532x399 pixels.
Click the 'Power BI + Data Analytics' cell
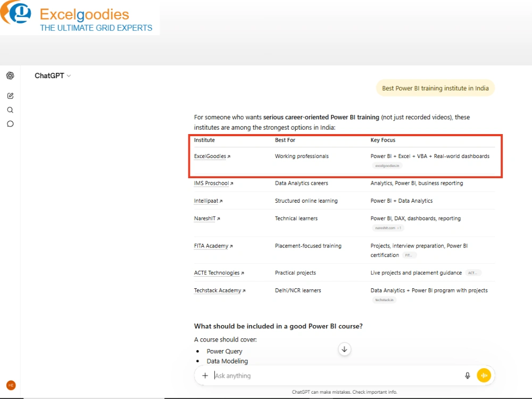point(401,201)
